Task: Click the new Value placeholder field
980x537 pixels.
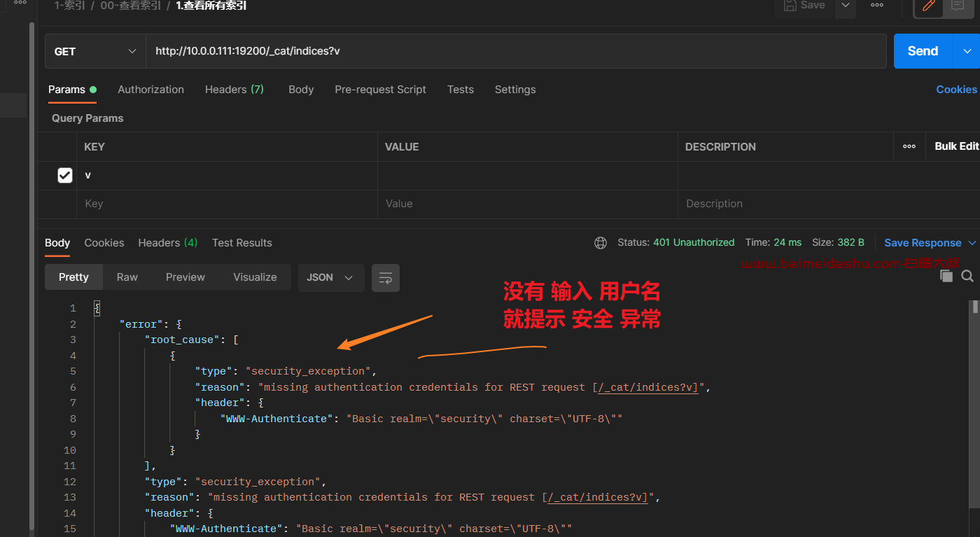Action: (x=528, y=204)
